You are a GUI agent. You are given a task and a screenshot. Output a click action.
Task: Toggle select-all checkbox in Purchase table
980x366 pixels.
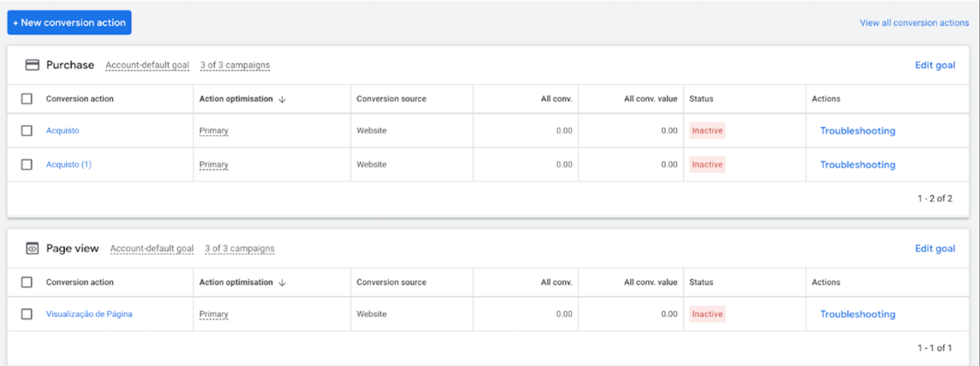pos(27,99)
